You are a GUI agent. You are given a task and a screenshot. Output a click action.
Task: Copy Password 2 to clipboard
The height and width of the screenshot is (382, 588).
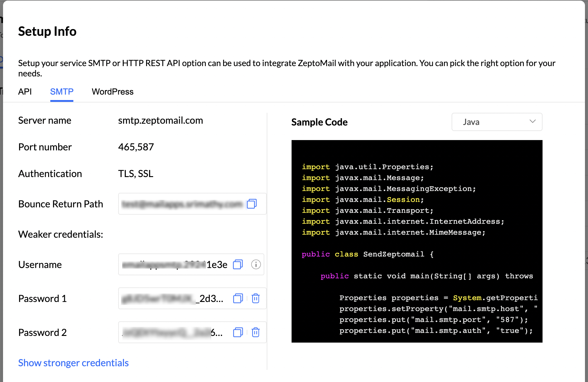238,332
